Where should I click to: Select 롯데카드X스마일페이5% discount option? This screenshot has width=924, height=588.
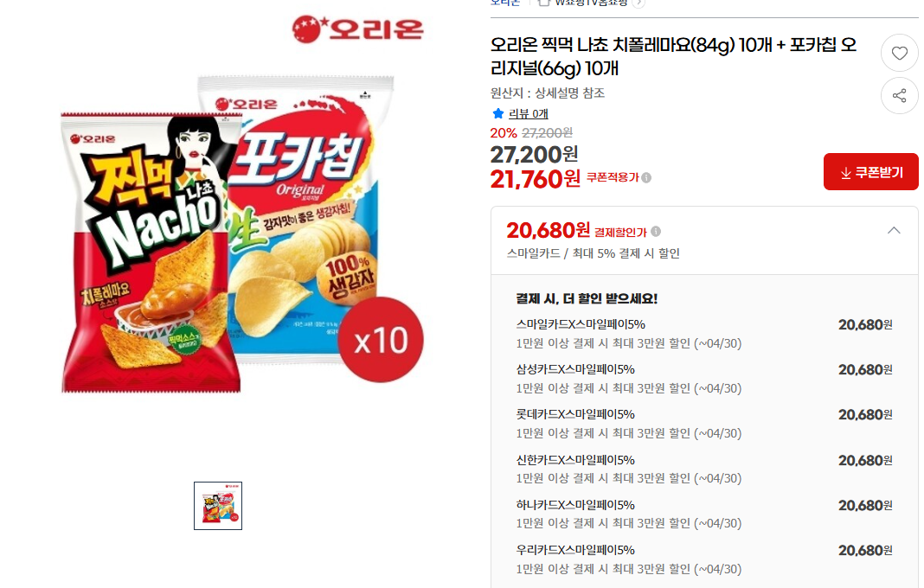click(704, 423)
